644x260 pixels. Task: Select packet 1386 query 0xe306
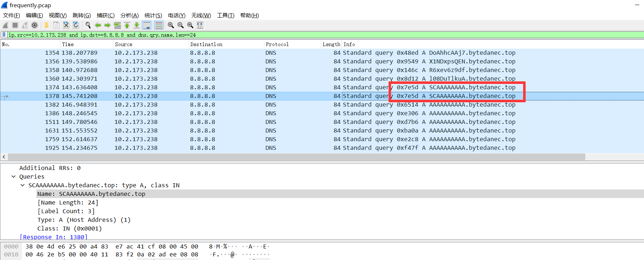[x=322, y=113]
